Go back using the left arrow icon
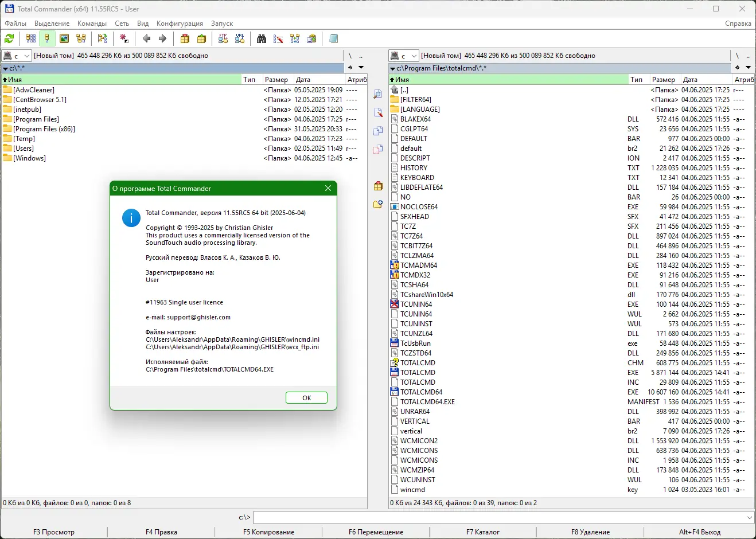Image resolution: width=756 pixels, height=539 pixels. pyautogui.click(x=146, y=38)
